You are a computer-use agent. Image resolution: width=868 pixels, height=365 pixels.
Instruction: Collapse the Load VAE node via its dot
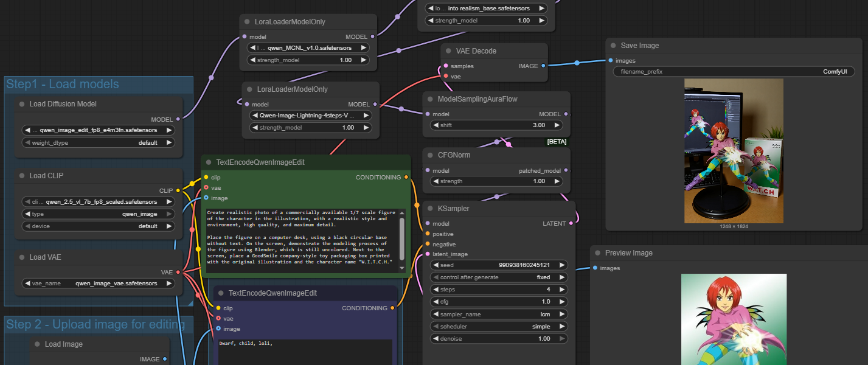[22, 257]
